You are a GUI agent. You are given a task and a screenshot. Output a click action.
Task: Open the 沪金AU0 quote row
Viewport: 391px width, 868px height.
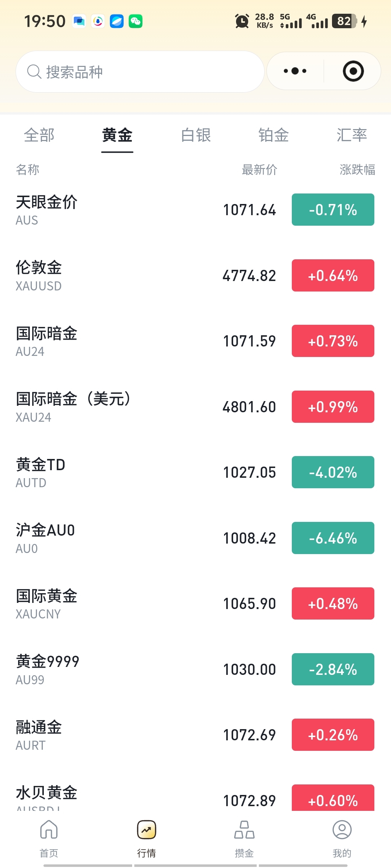[145, 538]
